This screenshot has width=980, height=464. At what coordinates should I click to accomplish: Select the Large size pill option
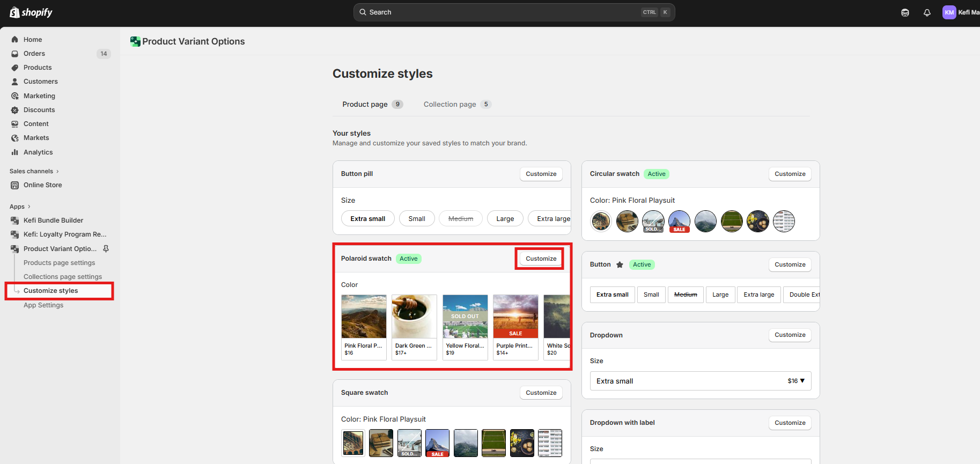coord(505,219)
